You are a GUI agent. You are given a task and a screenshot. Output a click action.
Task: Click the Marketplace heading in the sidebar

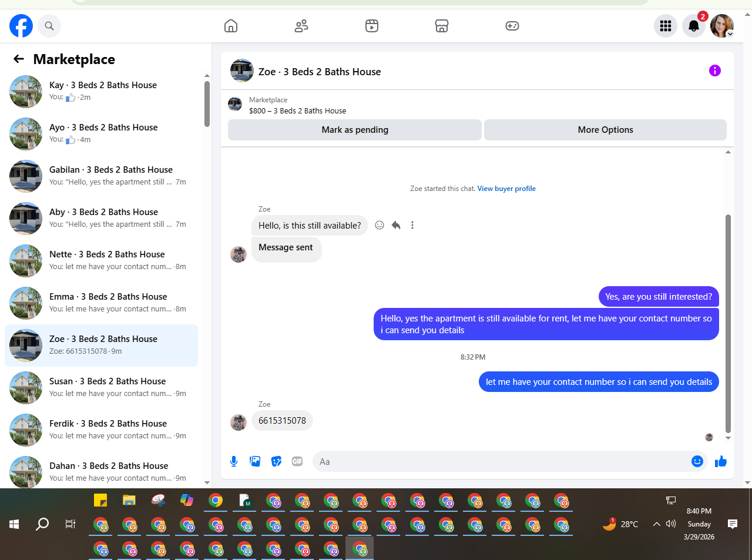(x=74, y=59)
